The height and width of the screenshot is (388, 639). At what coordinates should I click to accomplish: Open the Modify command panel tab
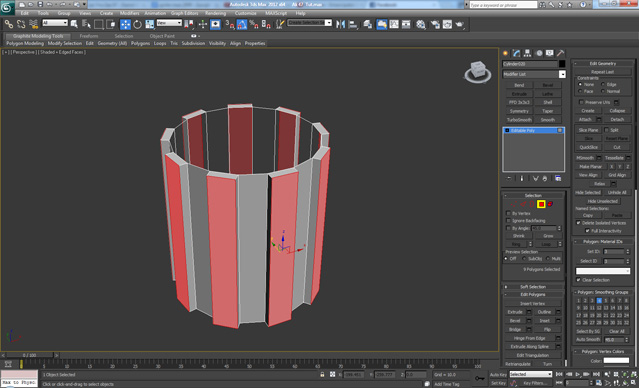(x=517, y=53)
